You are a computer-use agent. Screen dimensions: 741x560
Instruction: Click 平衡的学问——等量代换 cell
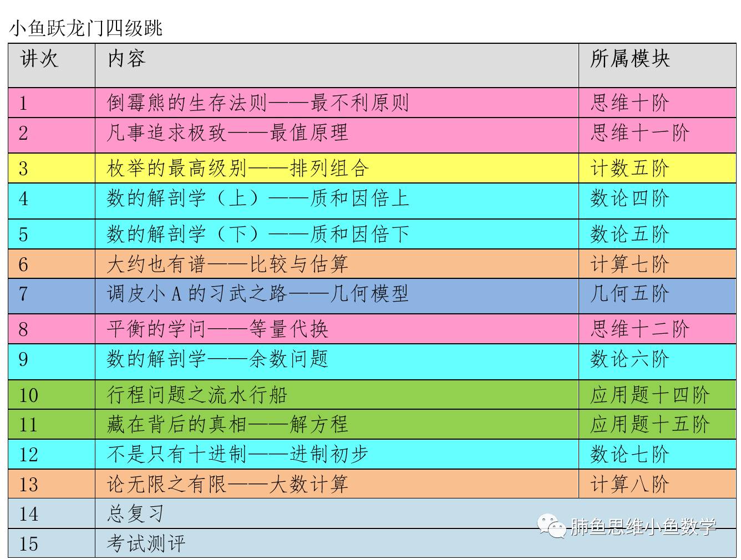[337, 329]
